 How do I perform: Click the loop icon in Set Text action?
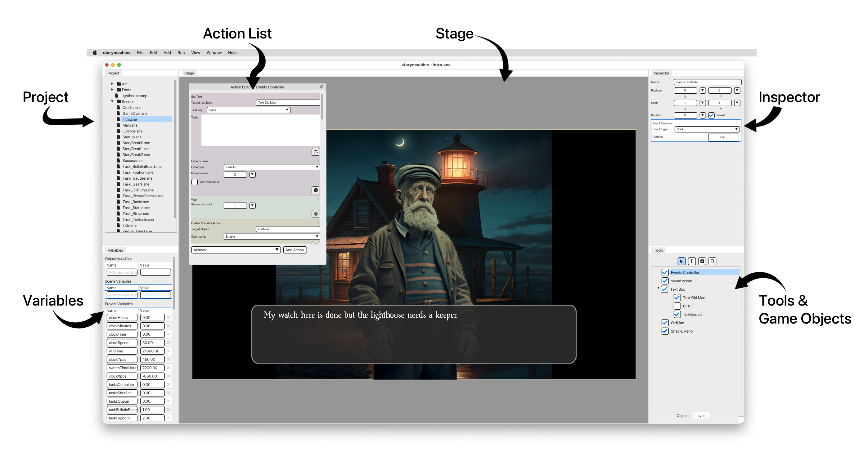click(315, 152)
